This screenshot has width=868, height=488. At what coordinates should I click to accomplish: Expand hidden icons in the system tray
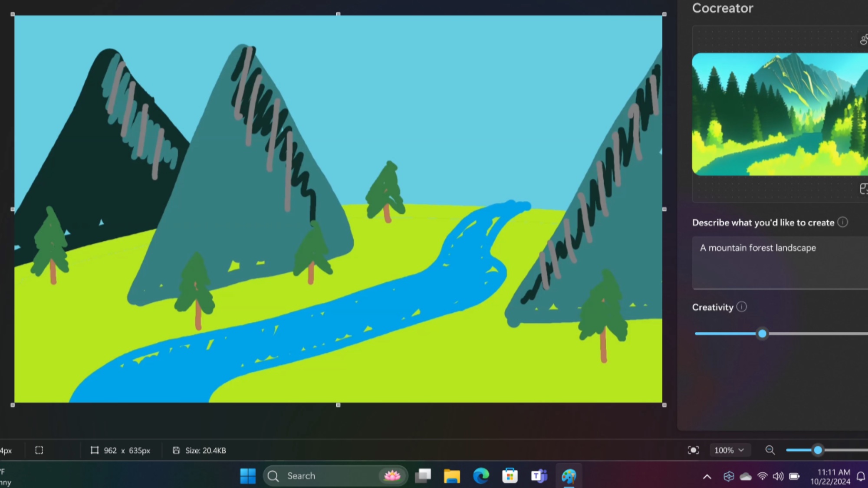707,475
